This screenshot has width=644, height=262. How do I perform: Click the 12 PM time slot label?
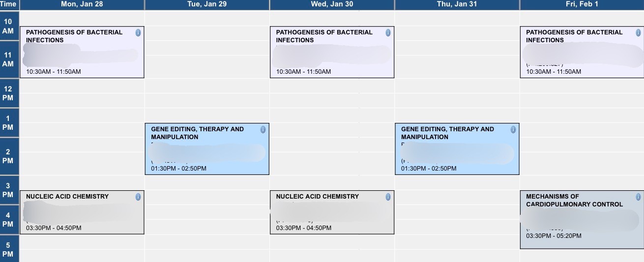[x=9, y=93]
